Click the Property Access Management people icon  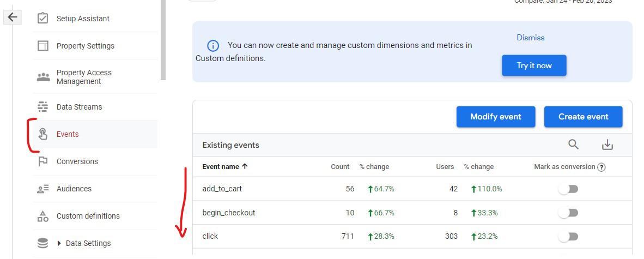[43, 77]
